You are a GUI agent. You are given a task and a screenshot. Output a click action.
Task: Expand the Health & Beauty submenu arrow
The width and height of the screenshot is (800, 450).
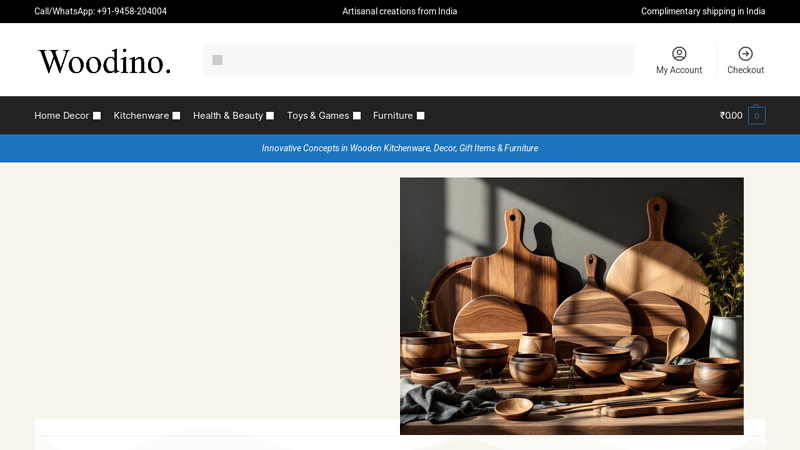[x=270, y=116]
